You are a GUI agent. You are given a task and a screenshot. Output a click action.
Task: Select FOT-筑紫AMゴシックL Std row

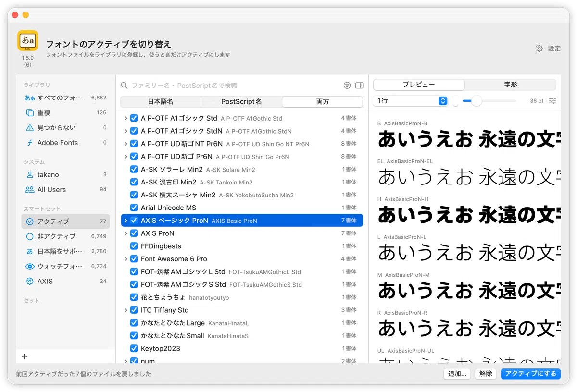pyautogui.click(x=242, y=271)
